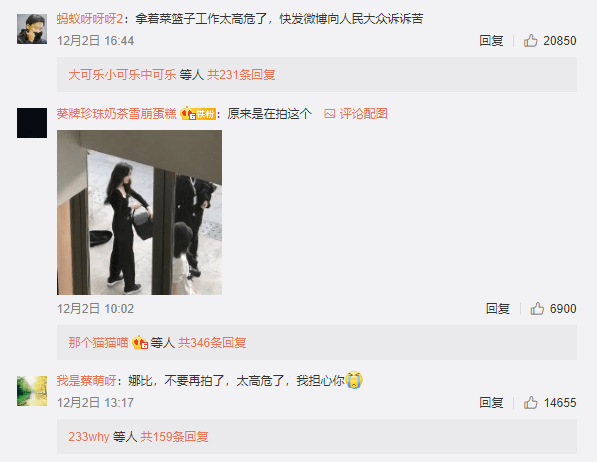Like the comment with 20850 likes
The image size is (597, 462).
coord(531,41)
